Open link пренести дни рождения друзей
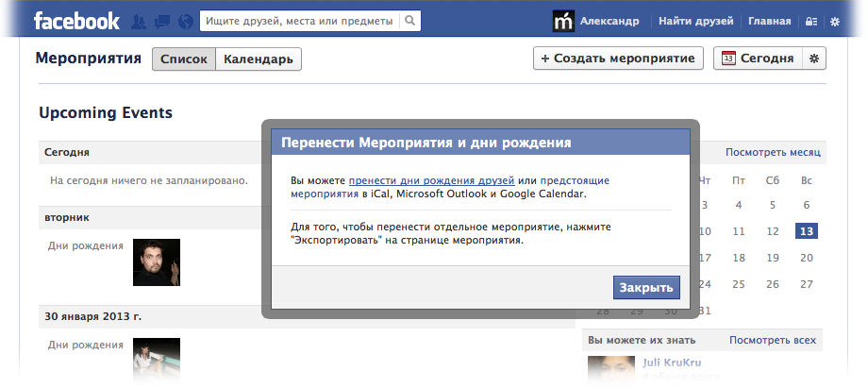This screenshot has width=868, height=388. tap(432, 180)
